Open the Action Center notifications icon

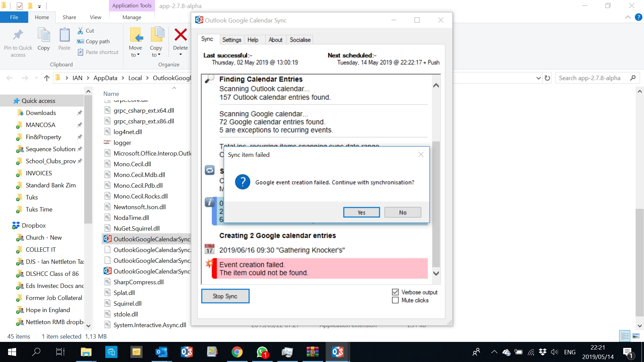click(628, 352)
